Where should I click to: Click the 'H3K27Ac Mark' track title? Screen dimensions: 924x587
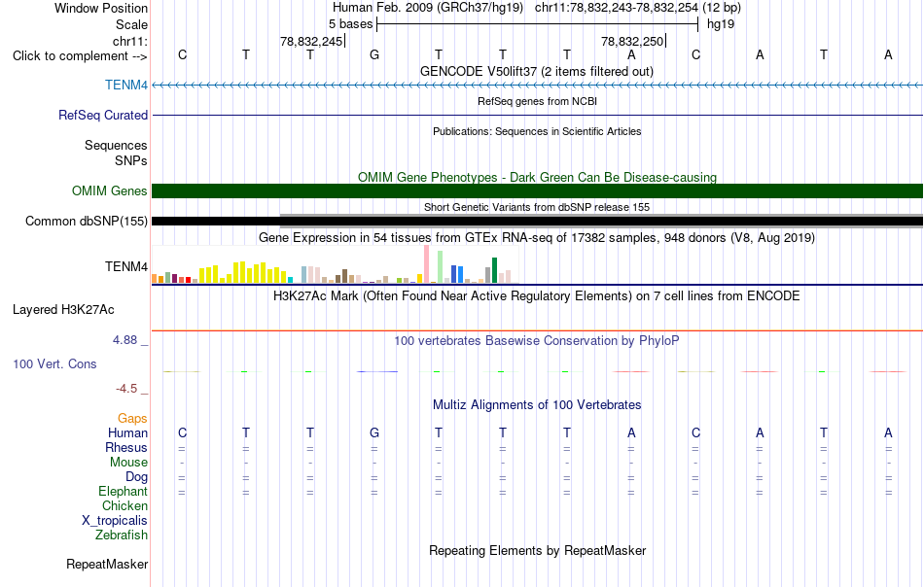[537, 295]
